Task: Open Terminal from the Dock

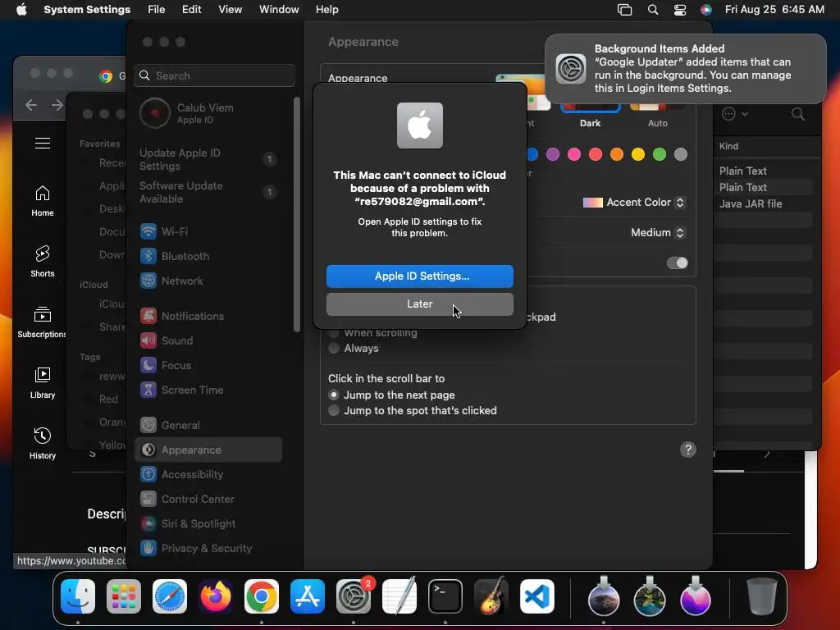Action: coord(445,596)
